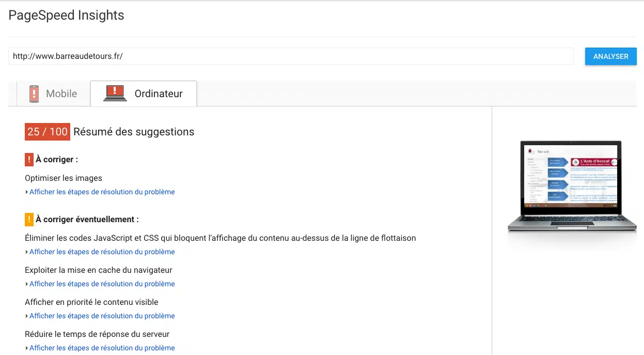Show resolution steps under Réduire le temps de réponse
Viewport: 644px width, 355px height.
pyautogui.click(x=102, y=348)
